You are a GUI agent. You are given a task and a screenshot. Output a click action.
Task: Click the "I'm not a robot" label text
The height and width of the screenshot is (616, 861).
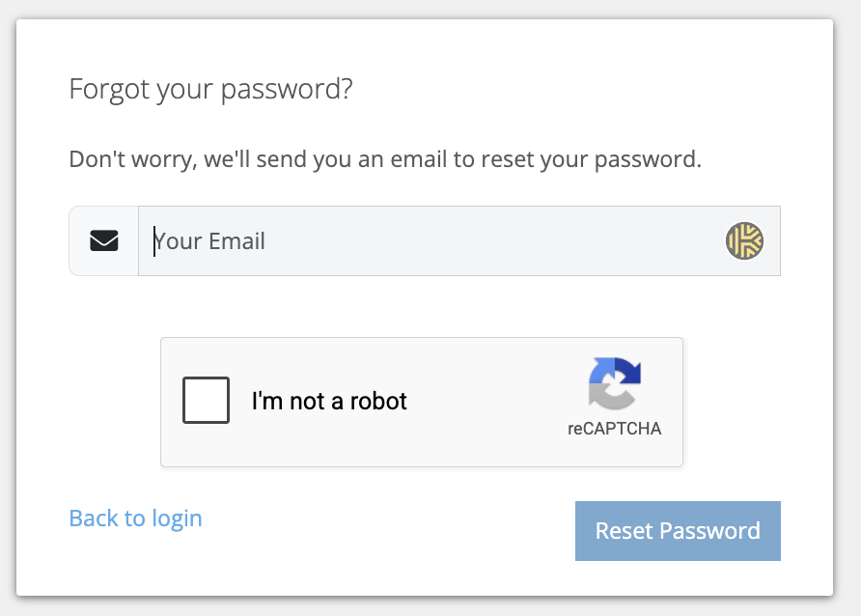[329, 401]
